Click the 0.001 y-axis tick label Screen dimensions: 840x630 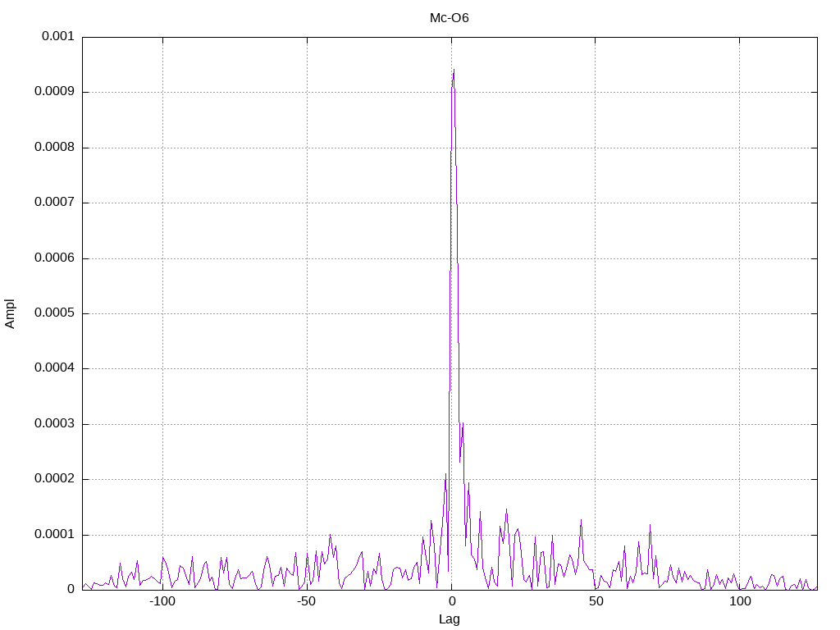point(58,36)
